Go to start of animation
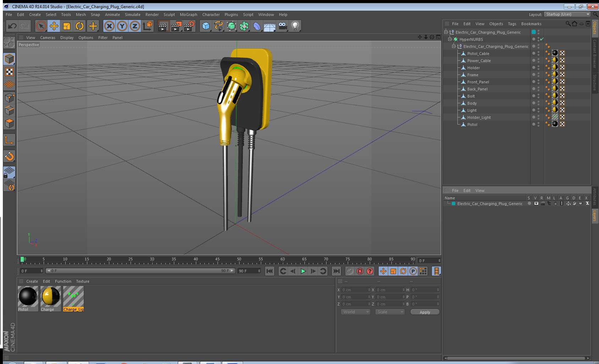Image resolution: width=599 pixels, height=364 pixels. [270, 271]
